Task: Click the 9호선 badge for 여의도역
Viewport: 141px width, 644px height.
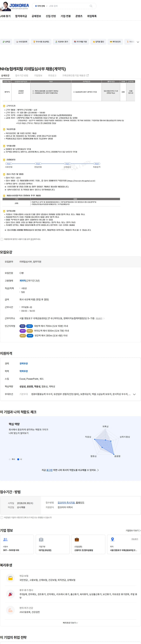Action: tap(29, 331)
